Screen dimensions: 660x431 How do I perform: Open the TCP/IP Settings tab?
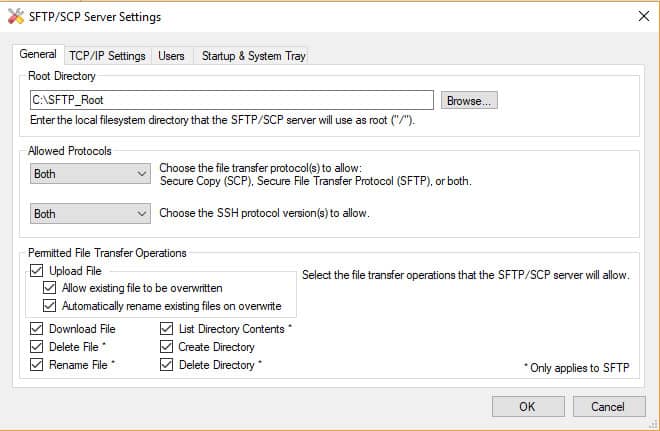pyautogui.click(x=107, y=56)
